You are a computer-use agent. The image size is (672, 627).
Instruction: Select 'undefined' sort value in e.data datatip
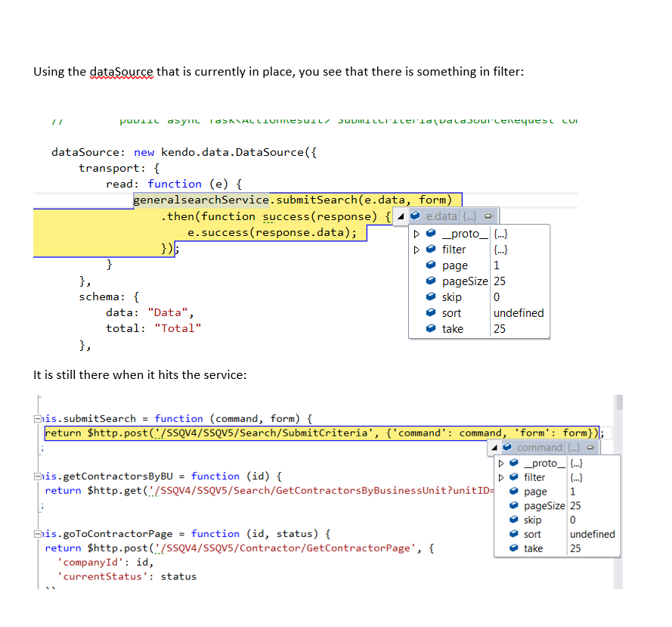(519, 313)
